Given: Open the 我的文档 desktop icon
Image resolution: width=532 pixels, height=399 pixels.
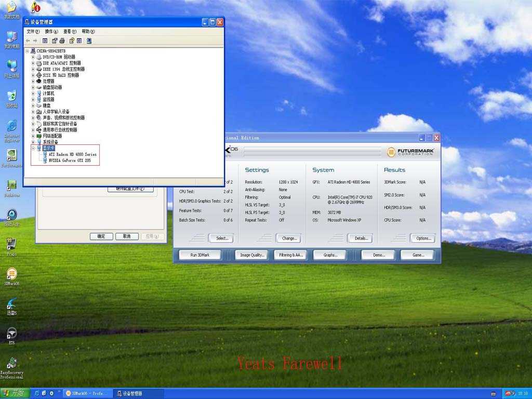Looking at the screenshot, I should [x=12, y=9].
